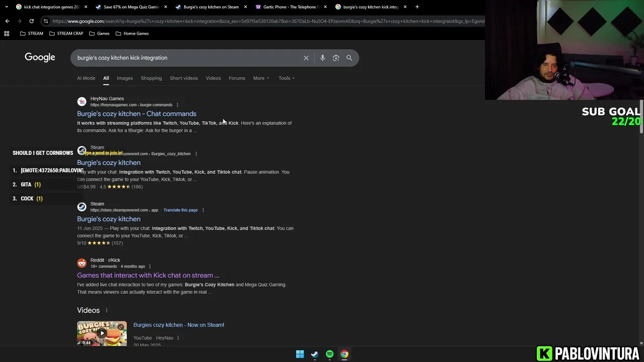Open Spotify from the taskbar
This screenshot has height=362, width=644.
(x=330, y=354)
